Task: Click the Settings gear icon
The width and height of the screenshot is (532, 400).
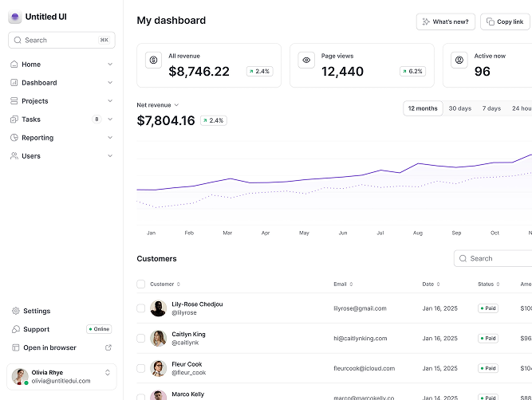Action: pyautogui.click(x=16, y=311)
